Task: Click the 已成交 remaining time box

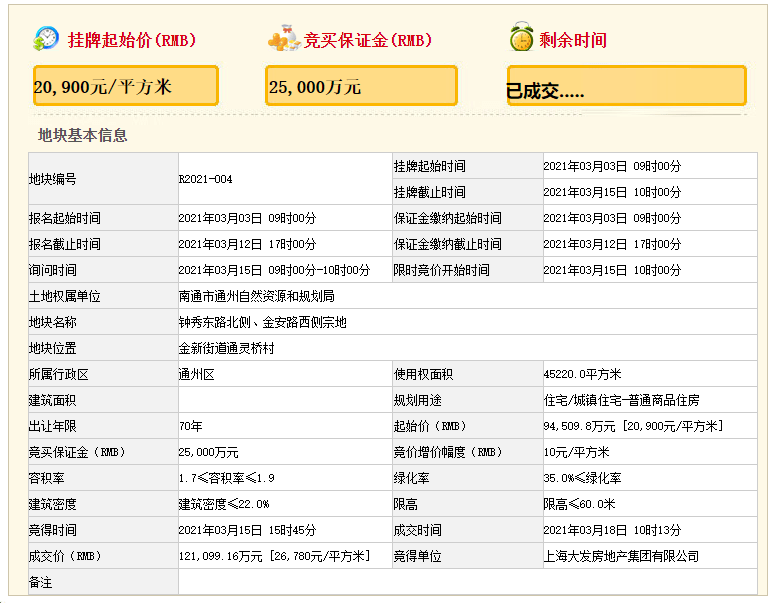Action: click(627, 86)
